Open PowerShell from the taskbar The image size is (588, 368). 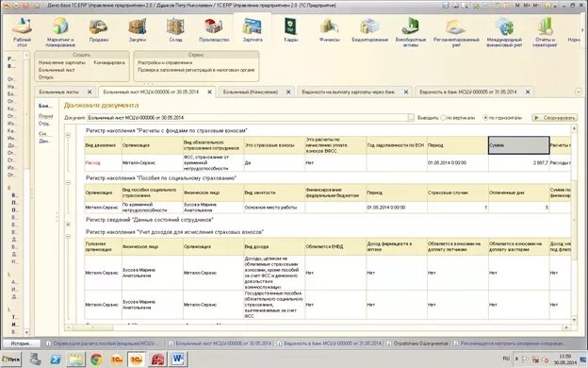(56, 359)
